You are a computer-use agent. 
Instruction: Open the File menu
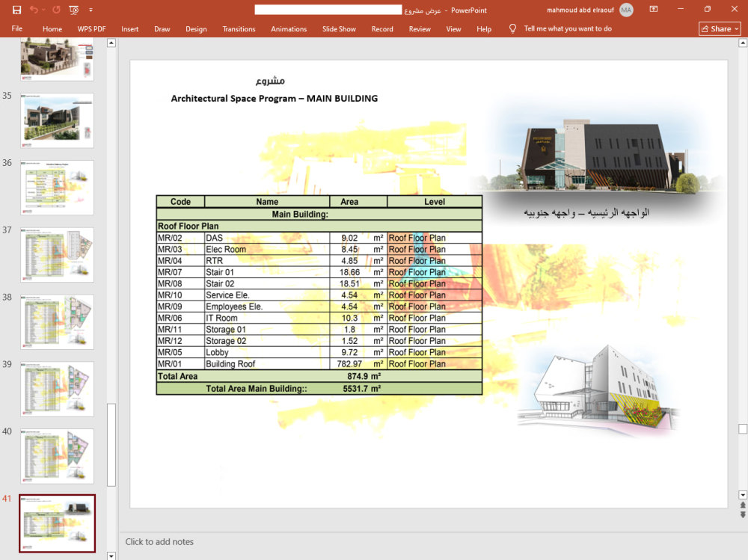[x=17, y=28]
